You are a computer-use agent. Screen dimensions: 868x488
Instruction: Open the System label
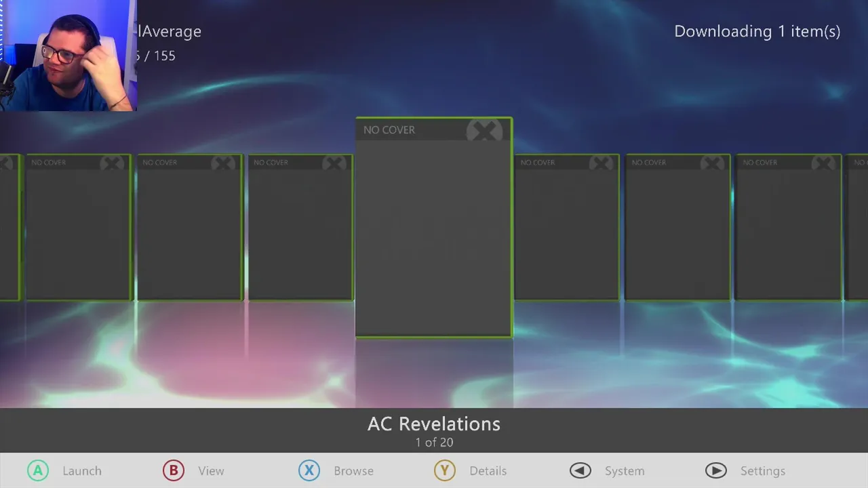pyautogui.click(x=625, y=471)
